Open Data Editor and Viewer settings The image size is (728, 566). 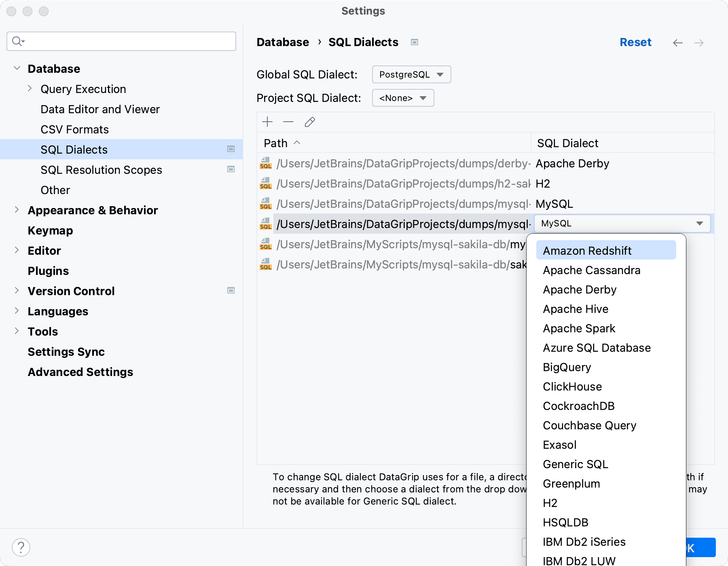(100, 109)
